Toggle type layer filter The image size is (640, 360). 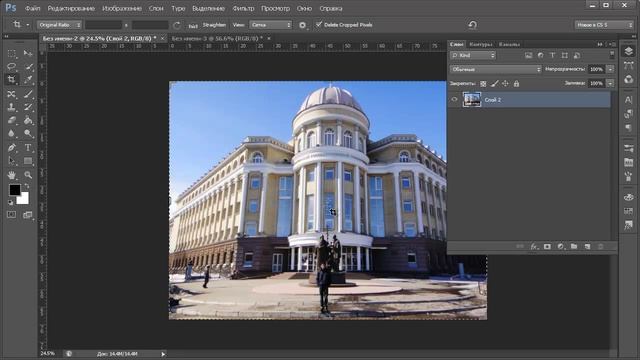[x=552, y=56]
